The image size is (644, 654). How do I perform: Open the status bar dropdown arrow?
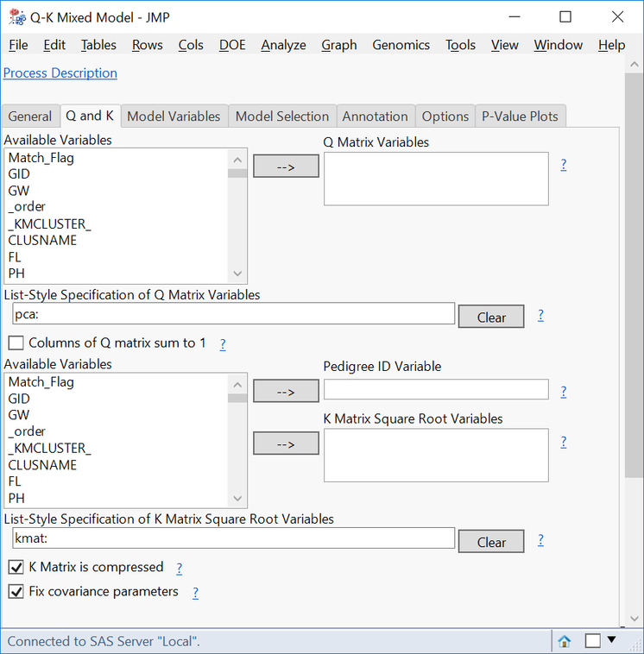612,640
